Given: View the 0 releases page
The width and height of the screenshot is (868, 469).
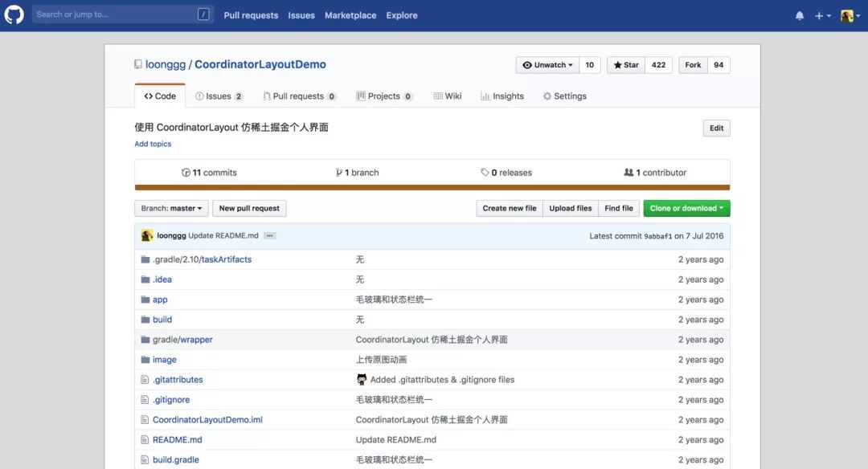Looking at the screenshot, I should coord(506,173).
